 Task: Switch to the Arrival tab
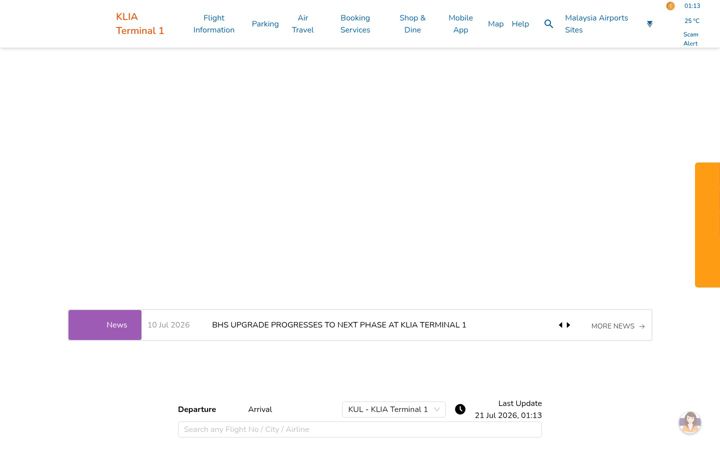(x=260, y=410)
